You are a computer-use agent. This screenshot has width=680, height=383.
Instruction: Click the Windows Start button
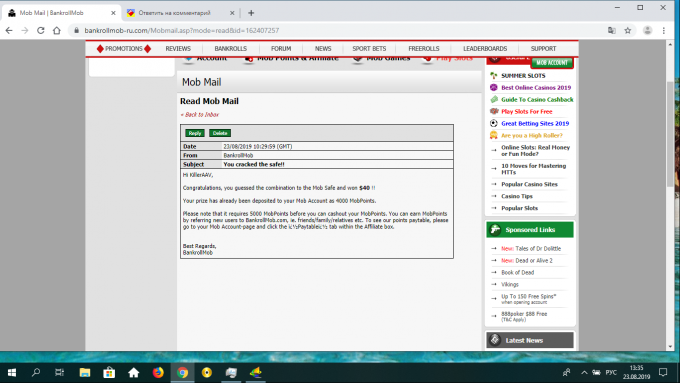pyautogui.click(x=12, y=372)
